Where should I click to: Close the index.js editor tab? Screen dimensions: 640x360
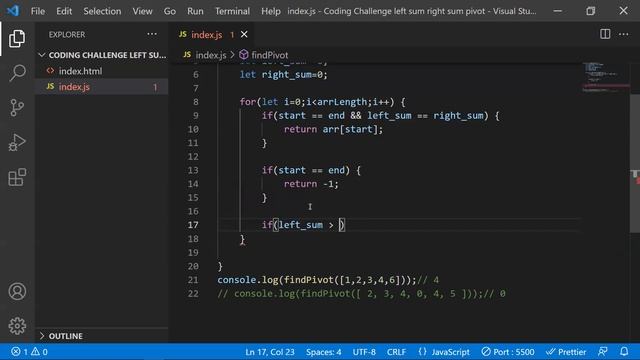[244, 34]
